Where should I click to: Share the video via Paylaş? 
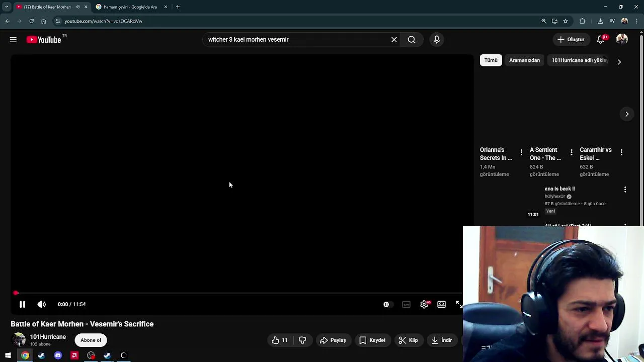[x=333, y=340]
